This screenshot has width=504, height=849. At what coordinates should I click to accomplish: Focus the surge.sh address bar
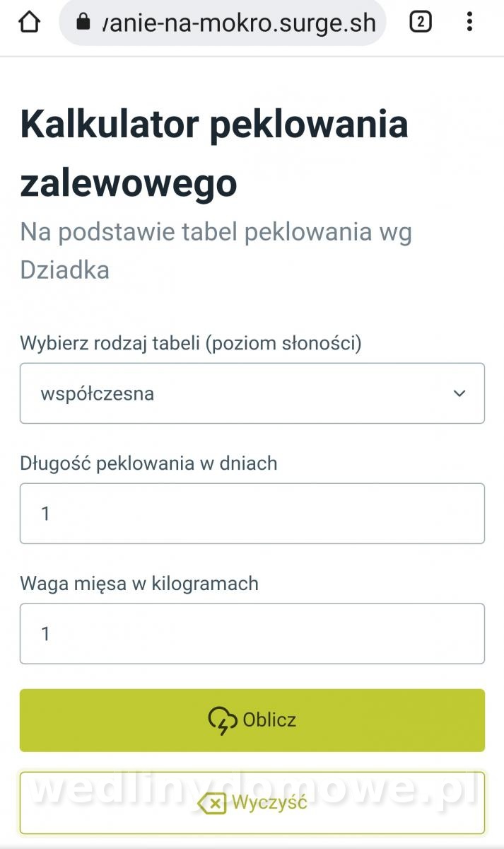[223, 23]
